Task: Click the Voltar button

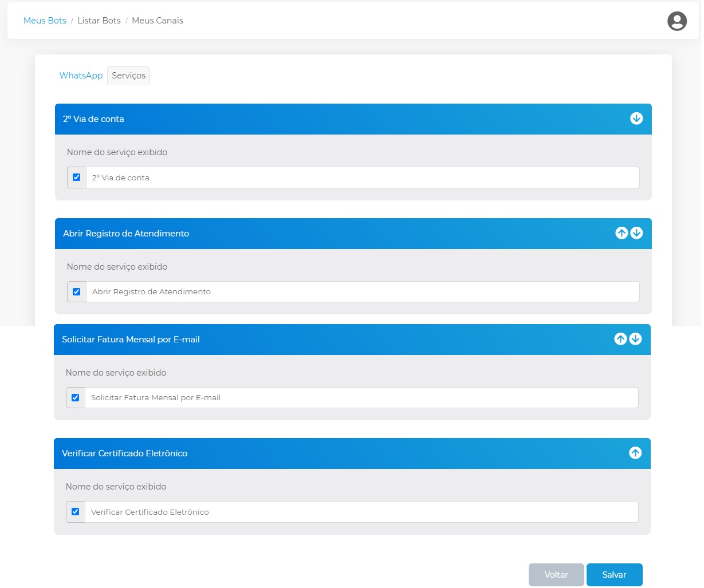Action: (556, 575)
